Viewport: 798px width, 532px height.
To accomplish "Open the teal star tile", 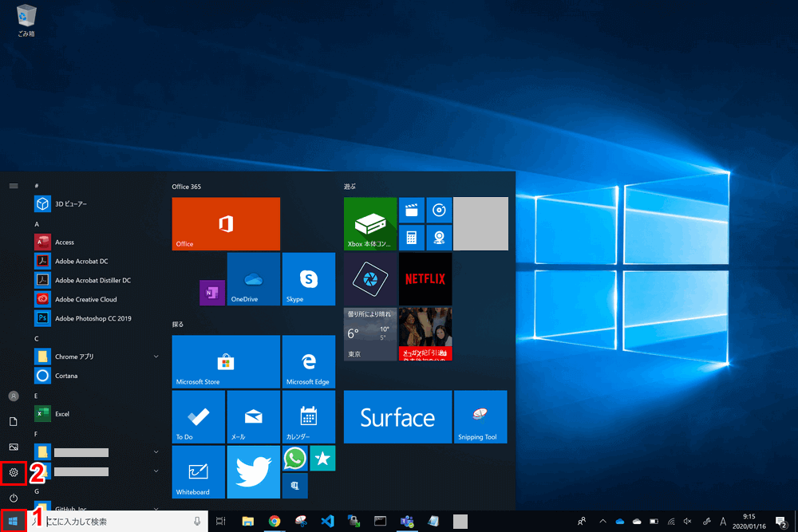I will (x=322, y=459).
